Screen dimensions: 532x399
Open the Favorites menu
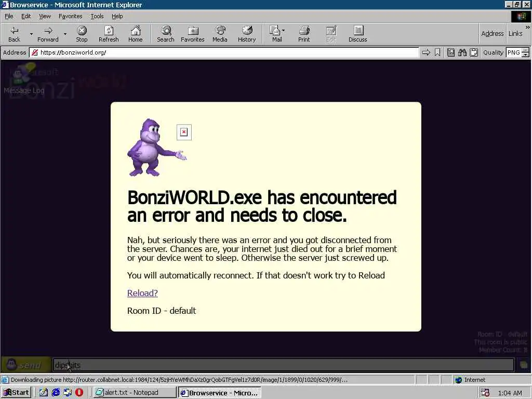(70, 16)
